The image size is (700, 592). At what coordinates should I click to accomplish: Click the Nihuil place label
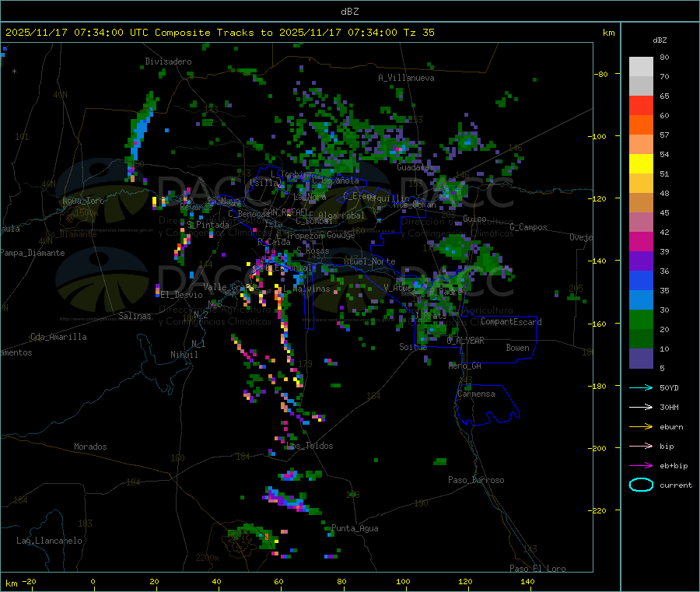pyautogui.click(x=184, y=355)
